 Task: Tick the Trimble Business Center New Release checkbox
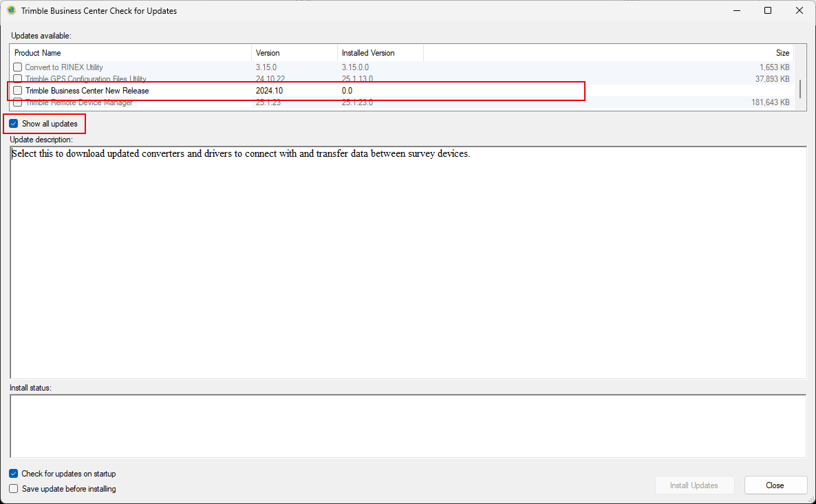click(18, 91)
